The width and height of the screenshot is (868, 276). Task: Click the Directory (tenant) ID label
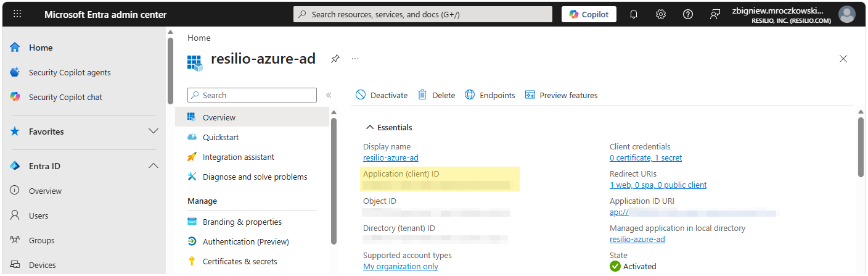click(x=399, y=228)
